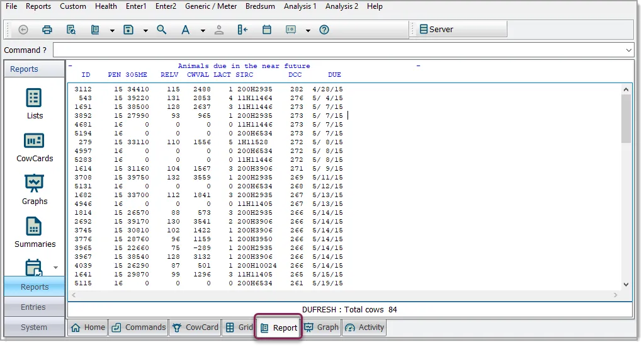Open CowCards in the sidebar
Screen dimensions: 644x347
[35, 147]
